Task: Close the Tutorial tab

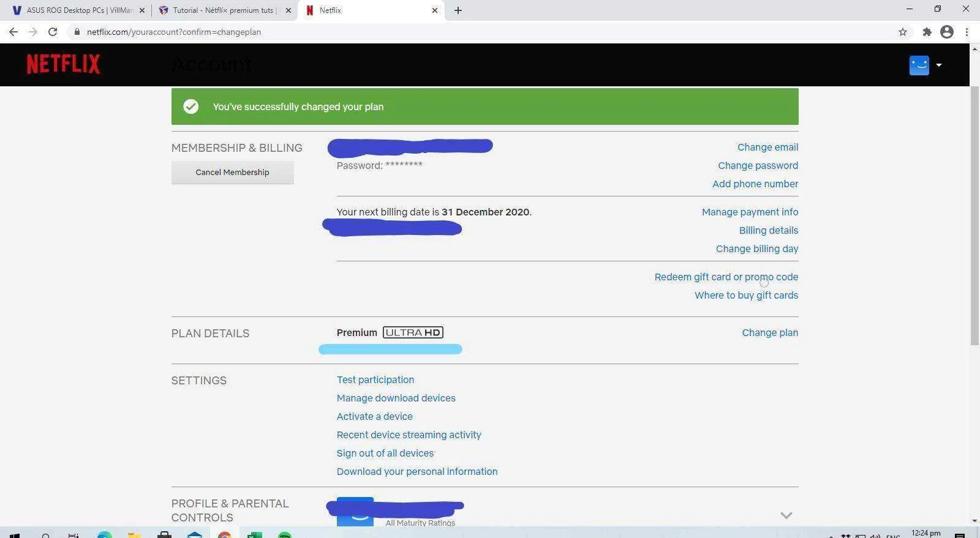Action: pos(288,10)
